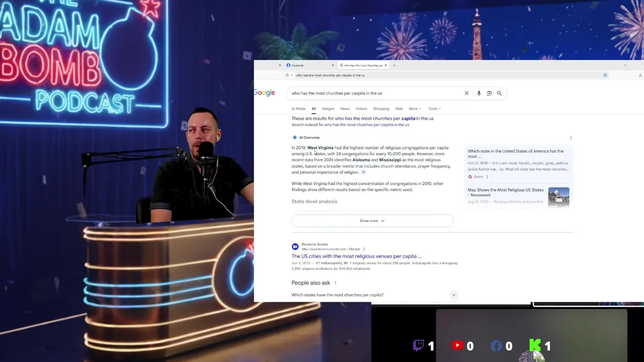Open the Tools dropdown
This screenshot has width=644, height=362.
tap(434, 109)
